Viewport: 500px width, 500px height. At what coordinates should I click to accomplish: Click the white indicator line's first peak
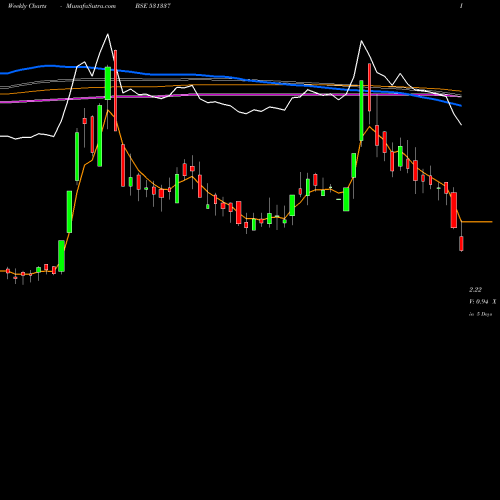(107, 34)
